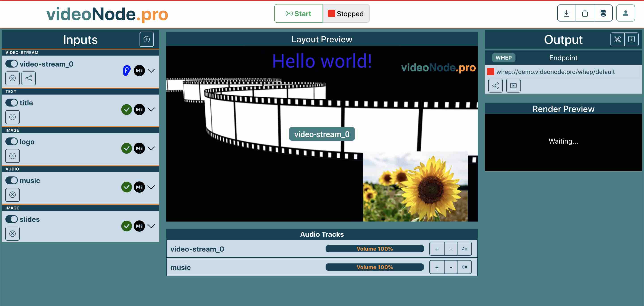Screen dimensions: 644x306
Task: Click the Volume 100% slider for video-stream_0
Action: [x=375, y=249]
